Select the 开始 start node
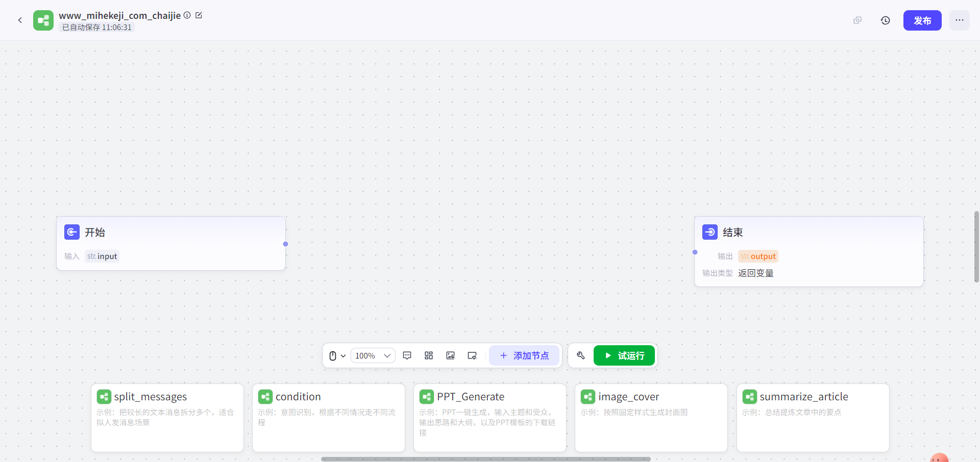 [x=170, y=233]
